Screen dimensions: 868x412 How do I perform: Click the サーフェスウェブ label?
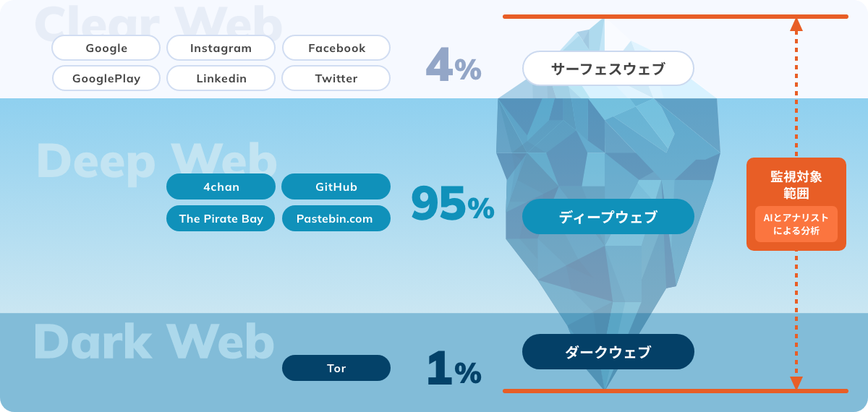[x=608, y=69]
